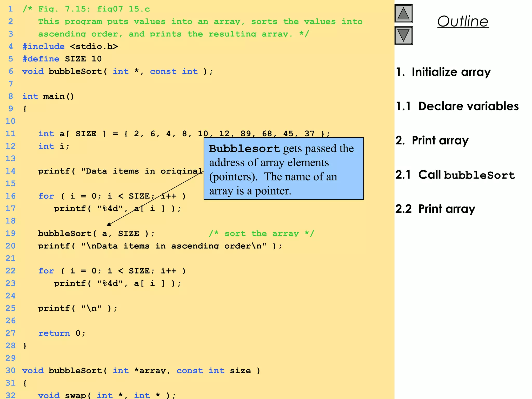The image size is (532, 399).
Task: Click the up arrow navigation button
Action: click(403, 13)
